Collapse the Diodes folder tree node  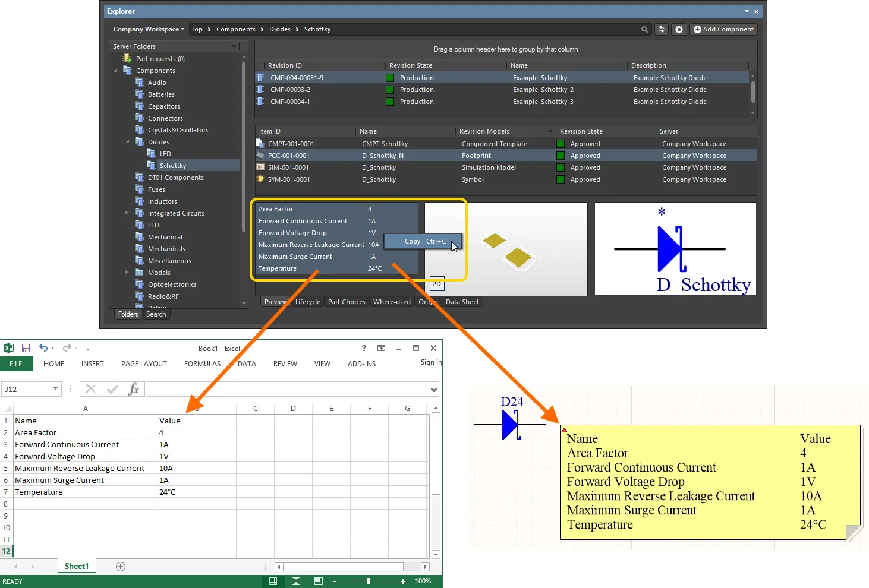point(128,142)
